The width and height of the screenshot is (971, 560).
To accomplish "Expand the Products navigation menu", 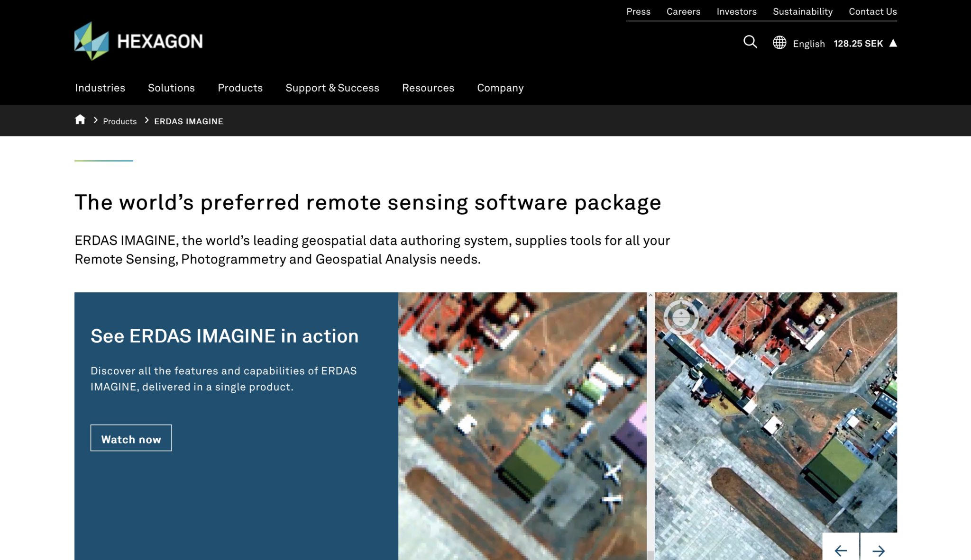I will (x=240, y=88).
